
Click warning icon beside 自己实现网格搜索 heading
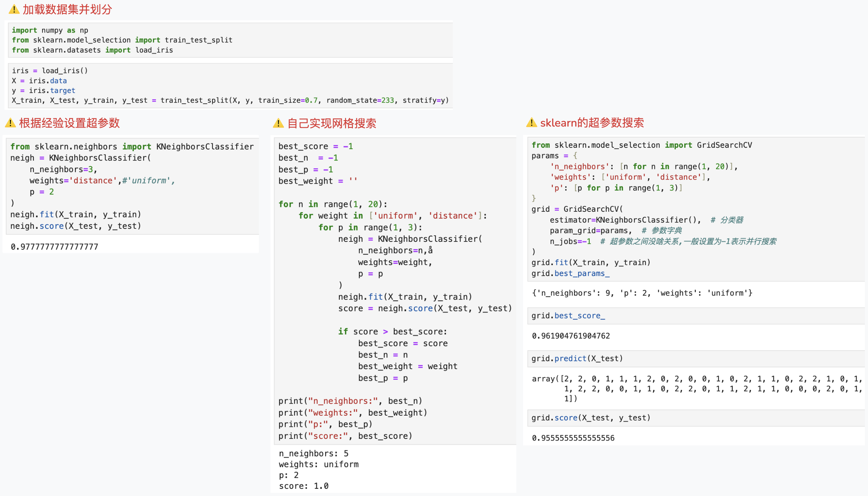pos(278,123)
